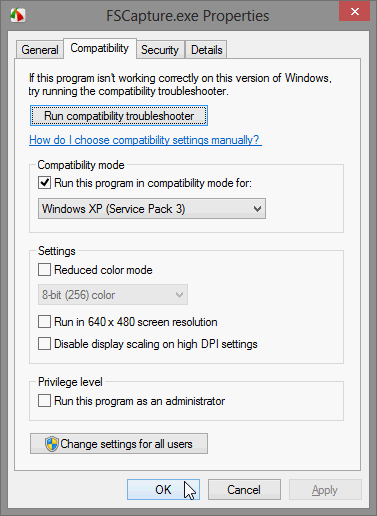Close the Properties dialog with the X
Image resolution: width=377 pixels, height=516 pixels.
click(354, 12)
